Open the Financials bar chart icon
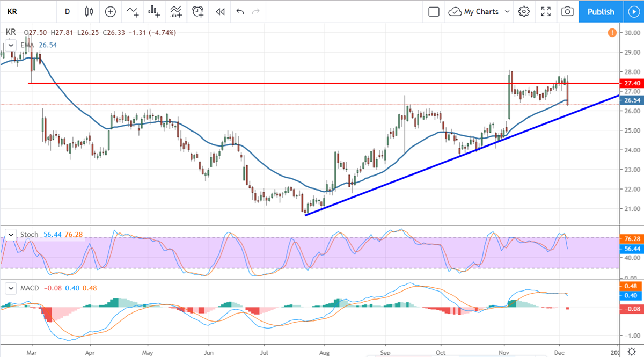This screenshot has width=644, height=357. [155, 11]
